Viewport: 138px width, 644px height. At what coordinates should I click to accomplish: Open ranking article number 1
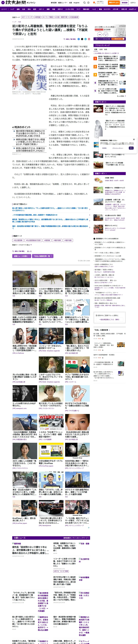110,58
